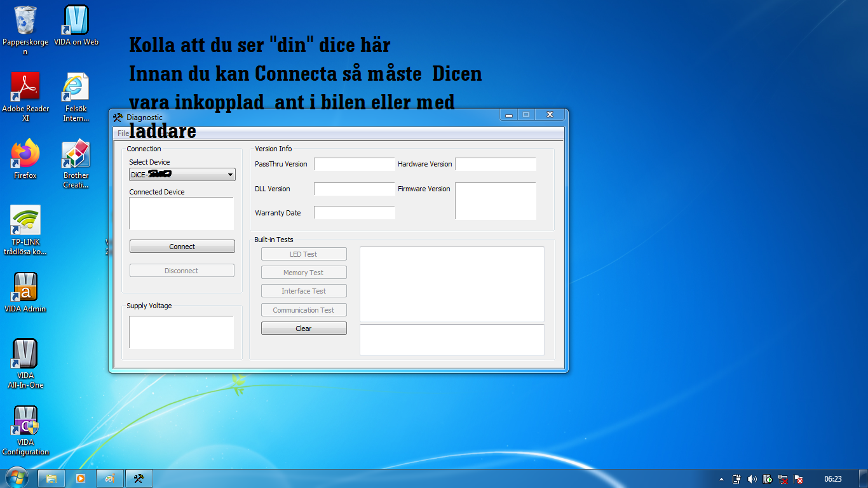The image size is (868, 488).
Task: Open the Papperskorgen recycle bin icon
Action: coord(25,30)
